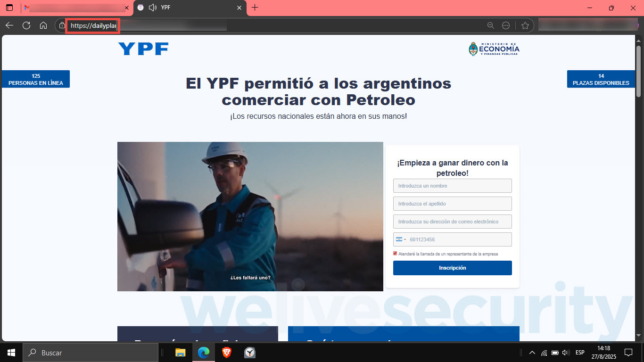
Task: Open the notification center icon
Action: [x=628, y=353]
